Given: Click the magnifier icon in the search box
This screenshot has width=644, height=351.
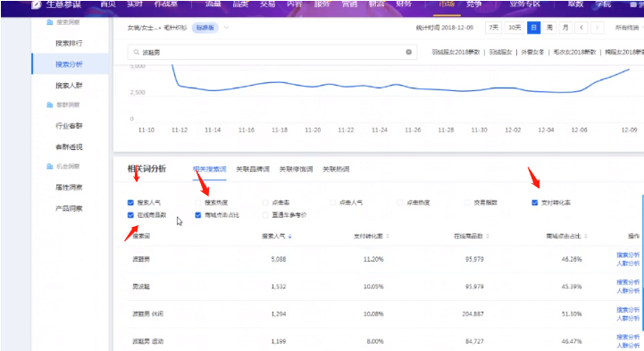Looking at the screenshot, I should [137, 52].
